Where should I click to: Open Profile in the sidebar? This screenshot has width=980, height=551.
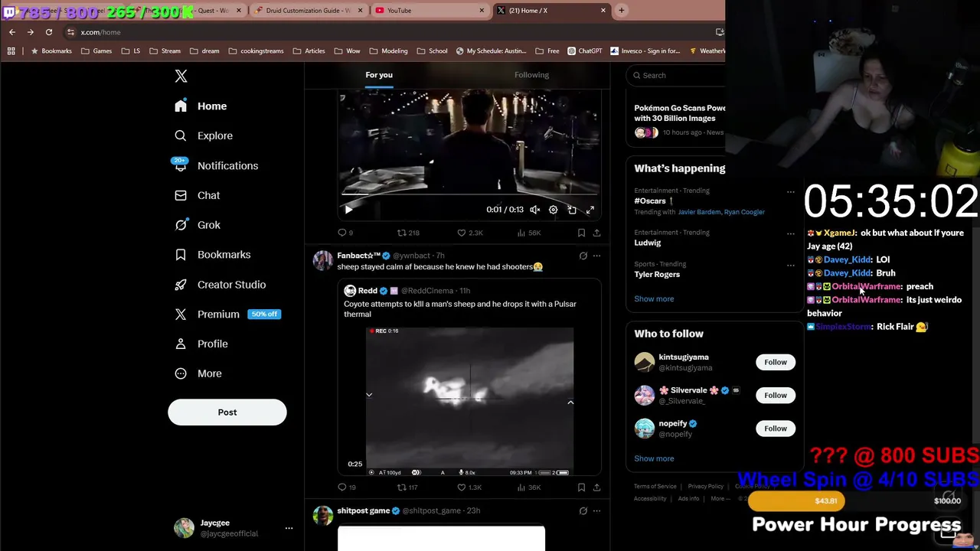pyautogui.click(x=201, y=344)
